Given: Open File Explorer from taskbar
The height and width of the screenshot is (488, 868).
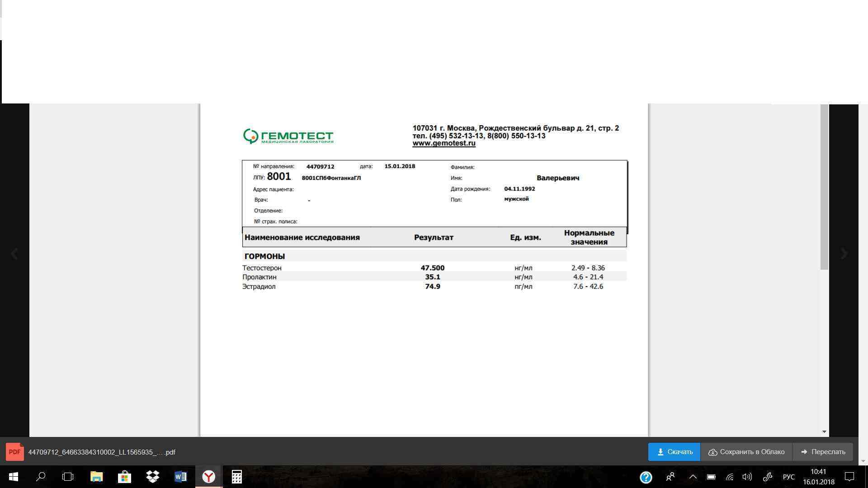Looking at the screenshot, I should 96,477.
